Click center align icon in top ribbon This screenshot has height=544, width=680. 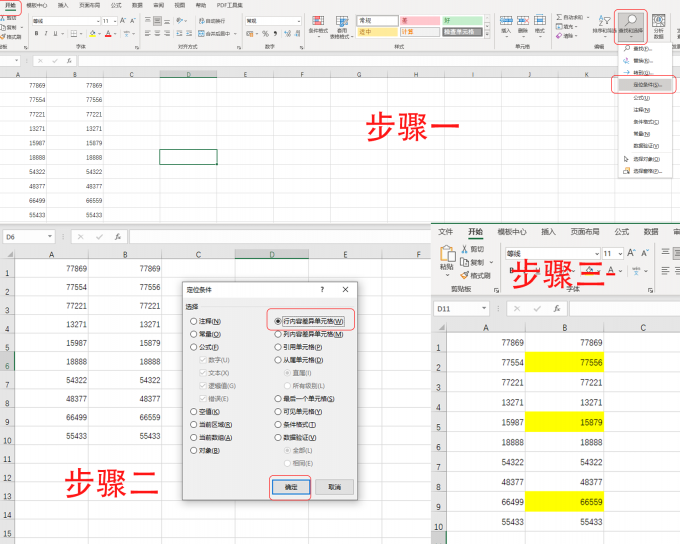click(x=157, y=33)
